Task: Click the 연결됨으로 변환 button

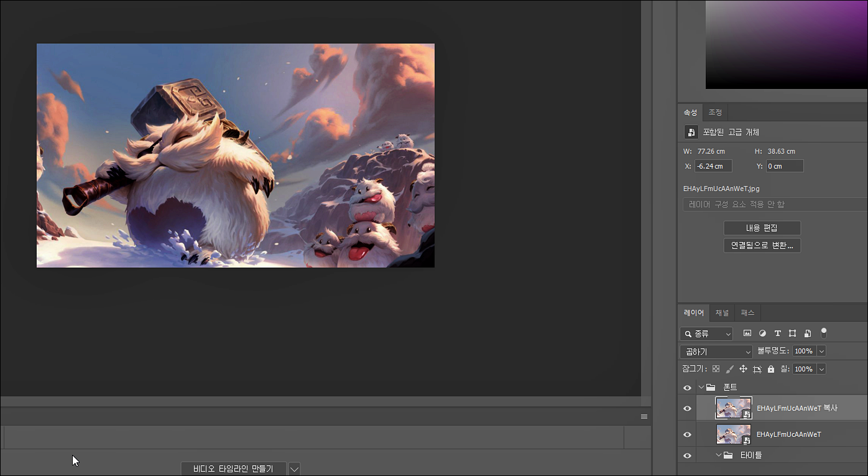Action: tap(762, 245)
